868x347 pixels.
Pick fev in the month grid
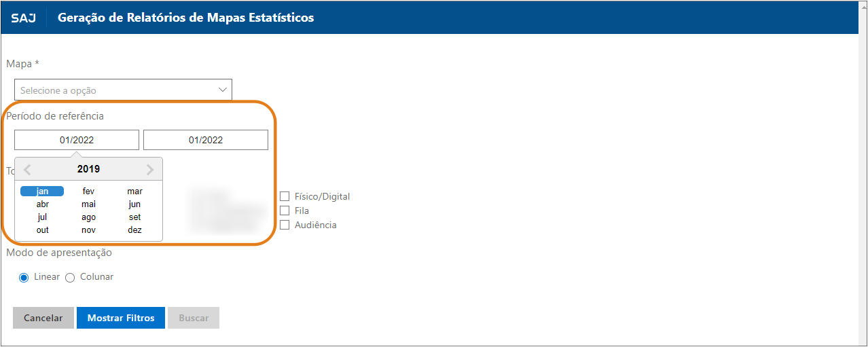(x=88, y=191)
